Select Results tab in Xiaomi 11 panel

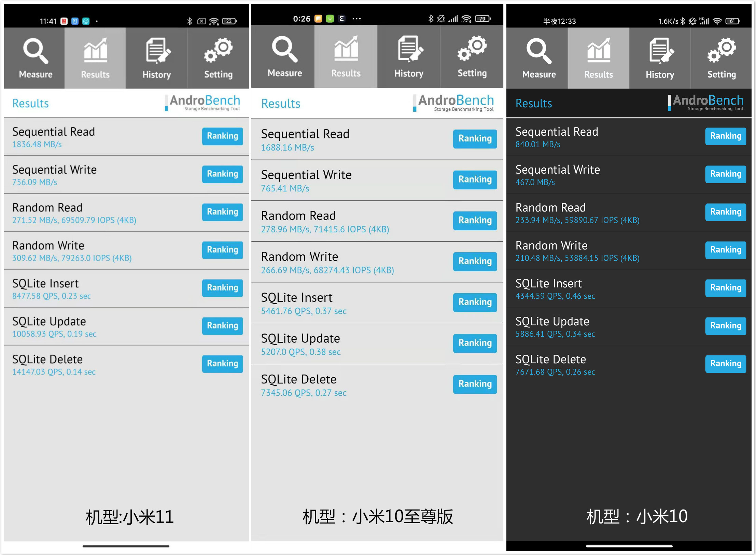tap(95, 58)
